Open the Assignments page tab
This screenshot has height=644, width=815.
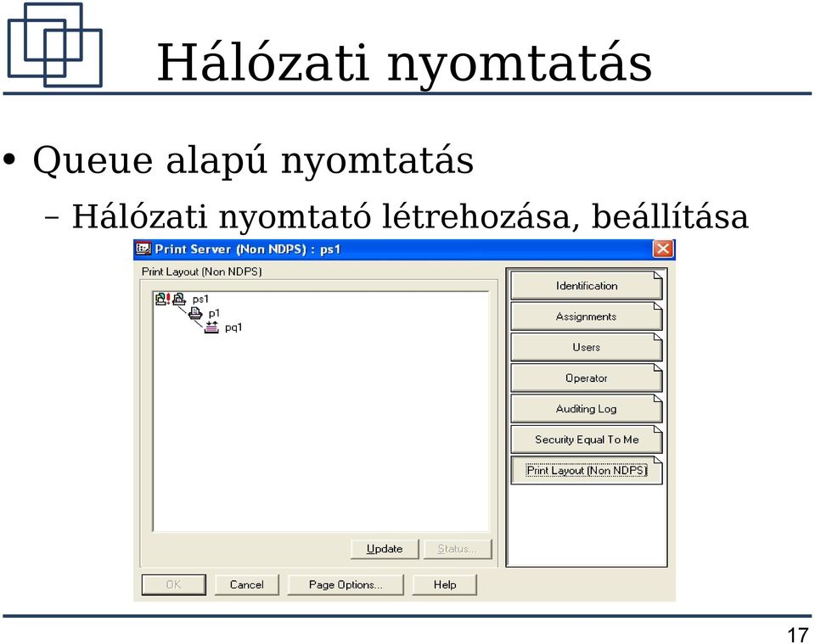coord(587,316)
